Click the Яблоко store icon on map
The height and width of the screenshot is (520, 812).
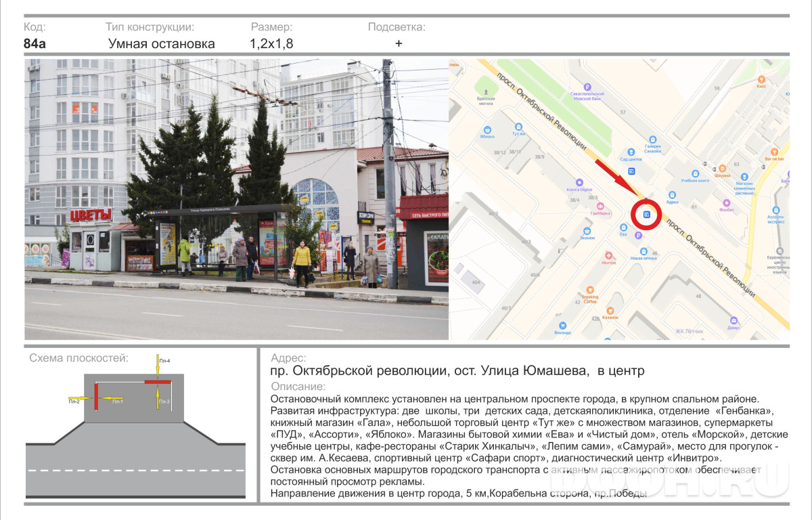pyautogui.click(x=487, y=129)
